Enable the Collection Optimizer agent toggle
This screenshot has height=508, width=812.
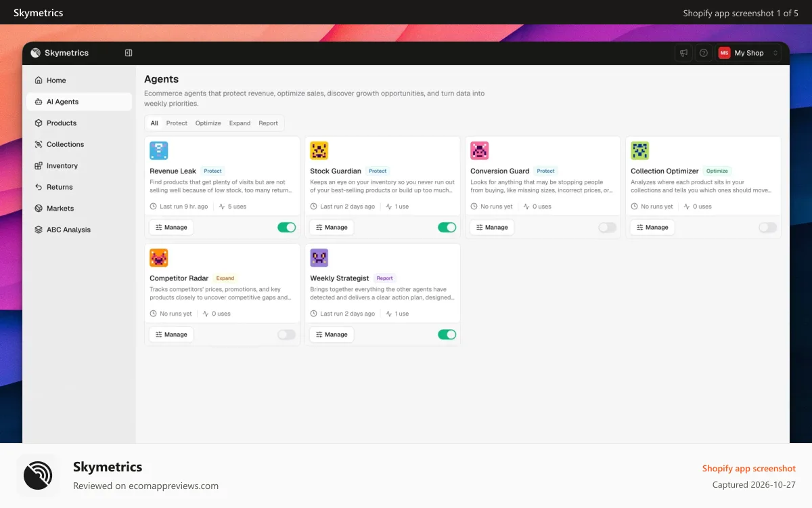tap(767, 228)
